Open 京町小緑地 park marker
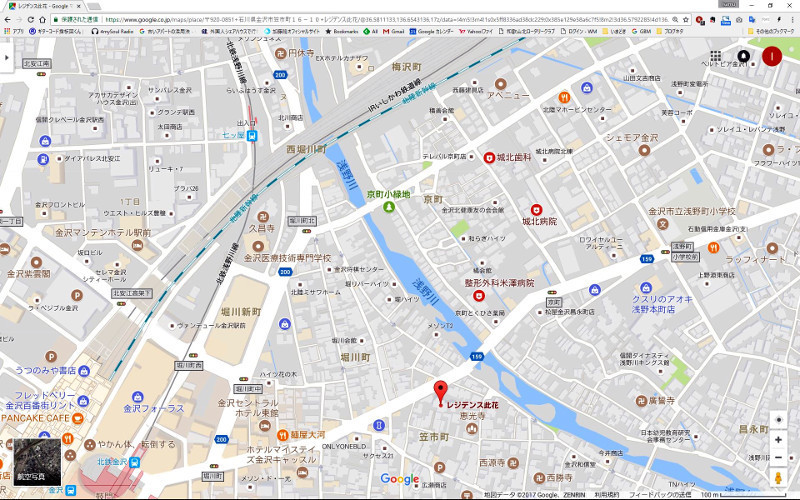The height and width of the screenshot is (500, 800). point(389,207)
